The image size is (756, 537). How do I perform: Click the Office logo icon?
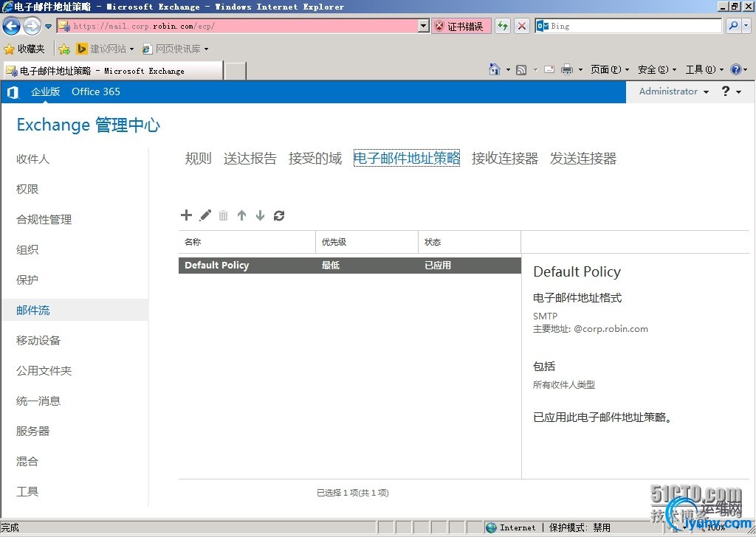click(x=13, y=92)
